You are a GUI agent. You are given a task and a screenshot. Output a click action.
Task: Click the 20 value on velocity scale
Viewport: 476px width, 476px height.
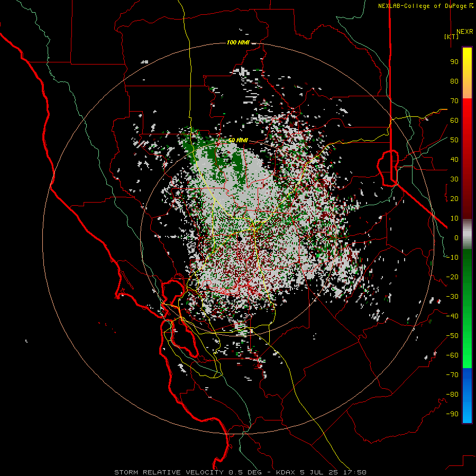454,199
